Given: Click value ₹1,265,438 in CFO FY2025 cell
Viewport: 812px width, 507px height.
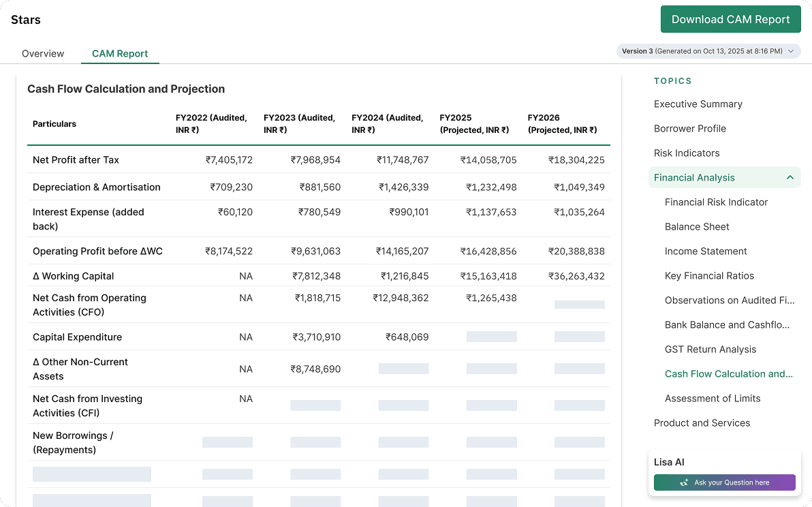Looking at the screenshot, I should tap(491, 298).
